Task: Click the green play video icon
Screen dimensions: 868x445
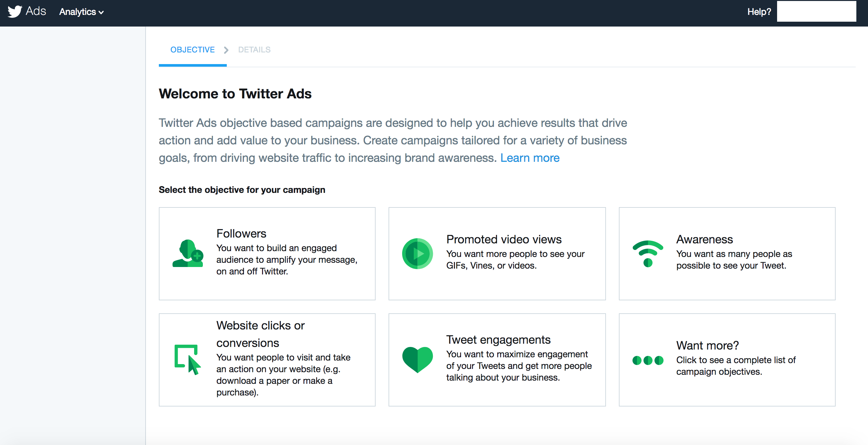Action: coord(417,253)
